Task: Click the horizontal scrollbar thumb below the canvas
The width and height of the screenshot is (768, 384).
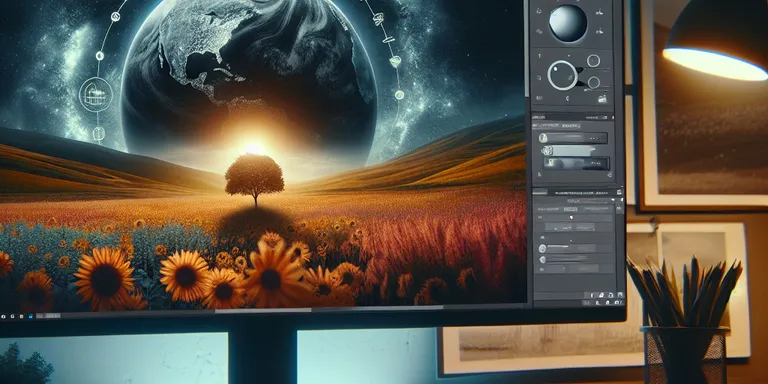Action: pos(263,310)
